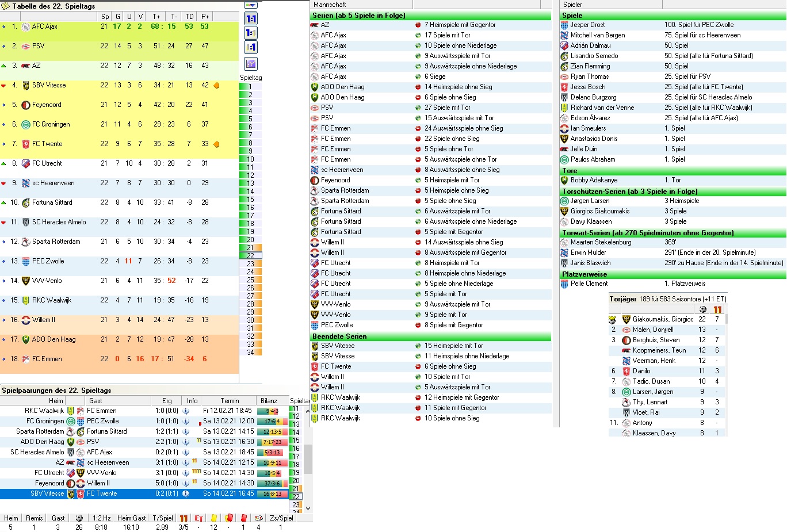
Task: Click the red card statistics icon
Action: pos(243,518)
